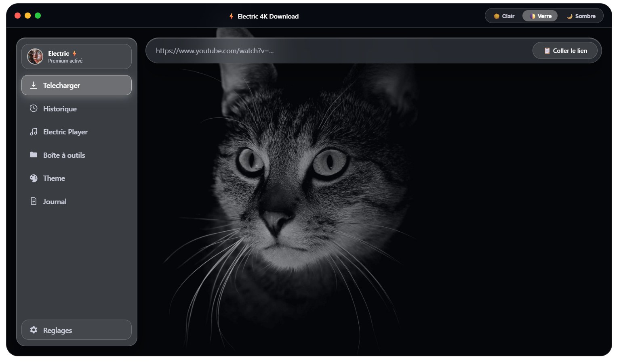Switch to the Sombre dark theme

point(581,16)
